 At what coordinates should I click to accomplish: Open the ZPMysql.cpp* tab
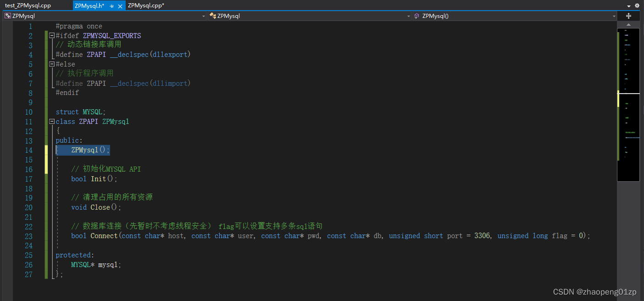pyautogui.click(x=146, y=6)
